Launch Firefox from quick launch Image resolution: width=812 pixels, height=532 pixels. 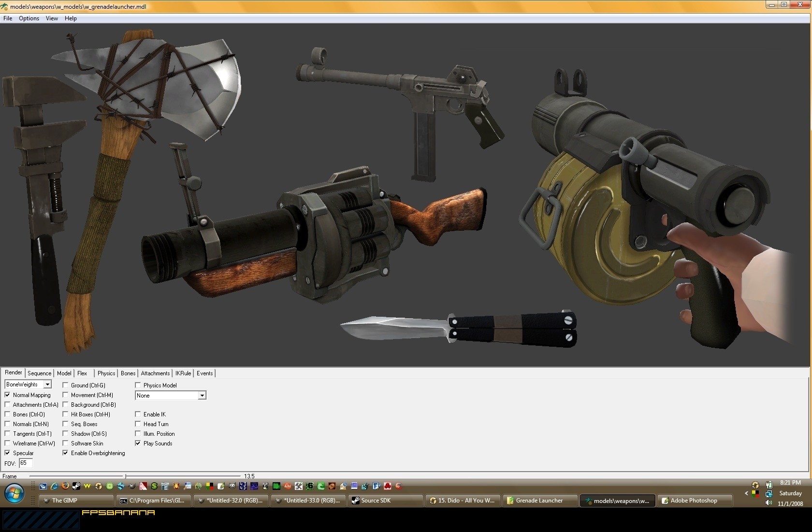click(65, 486)
